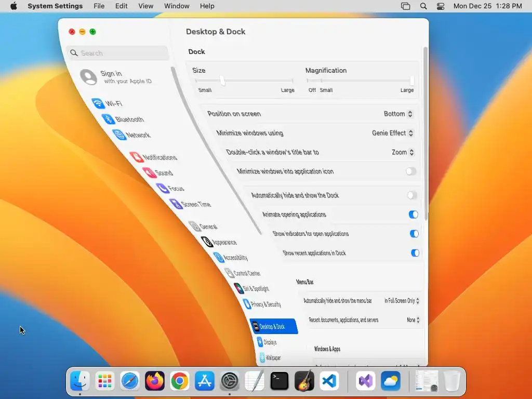Viewport: 532px width, 399px height.
Task: Launch GarageBand from the Dock
Action: [x=304, y=381]
